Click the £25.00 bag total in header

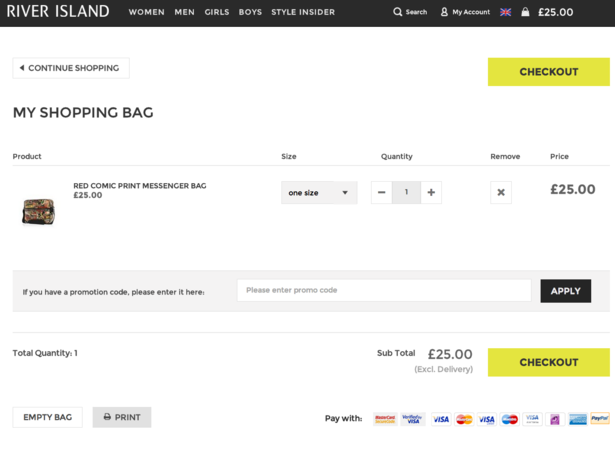pyautogui.click(x=555, y=12)
